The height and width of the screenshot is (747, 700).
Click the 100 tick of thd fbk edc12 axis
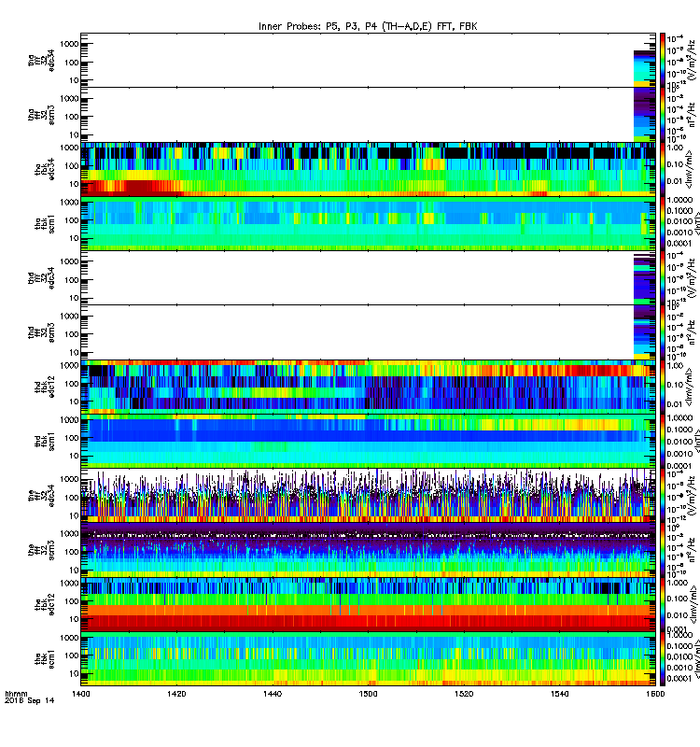click(73, 384)
